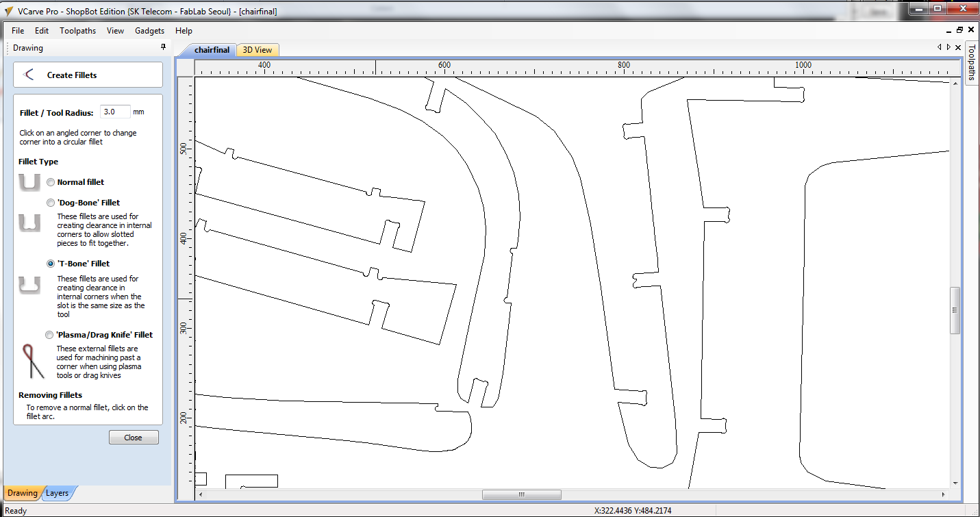Click the vertical scrollbar down arrow

pos(955,484)
